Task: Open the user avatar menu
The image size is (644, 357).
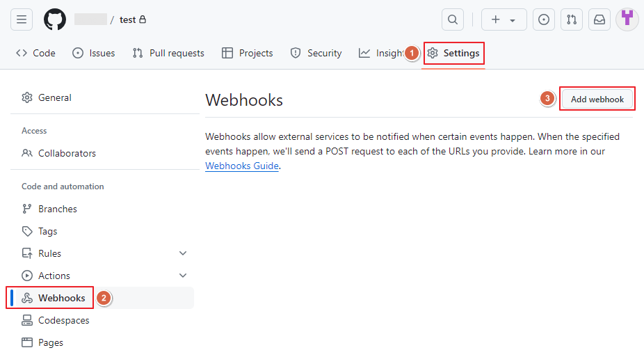Action: 627,19
